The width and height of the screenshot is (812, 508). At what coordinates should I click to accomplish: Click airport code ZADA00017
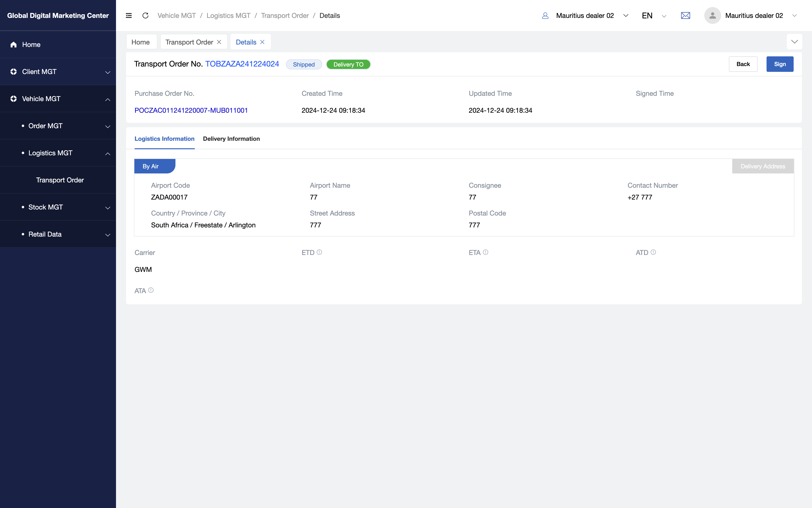169,197
